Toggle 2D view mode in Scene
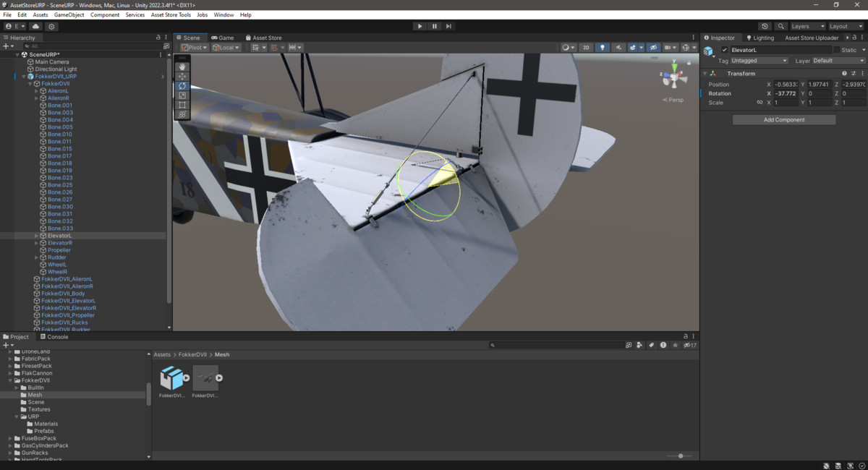The height and width of the screenshot is (470, 868). pos(586,48)
